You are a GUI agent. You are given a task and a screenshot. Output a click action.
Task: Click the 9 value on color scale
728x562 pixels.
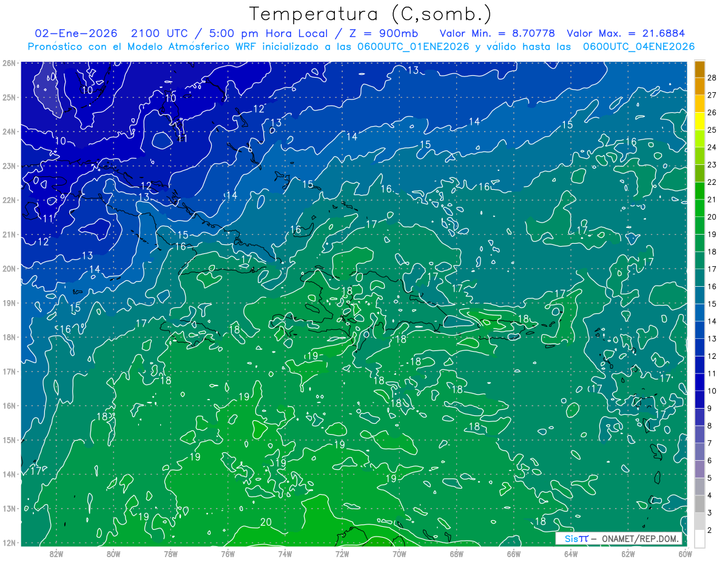click(x=710, y=409)
